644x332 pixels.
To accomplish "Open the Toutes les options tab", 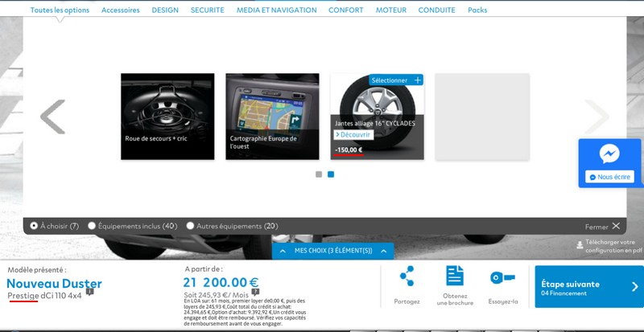I will 60,10.
